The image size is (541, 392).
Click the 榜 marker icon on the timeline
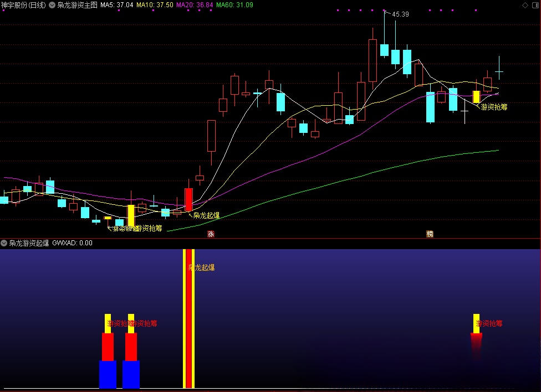coord(430,234)
